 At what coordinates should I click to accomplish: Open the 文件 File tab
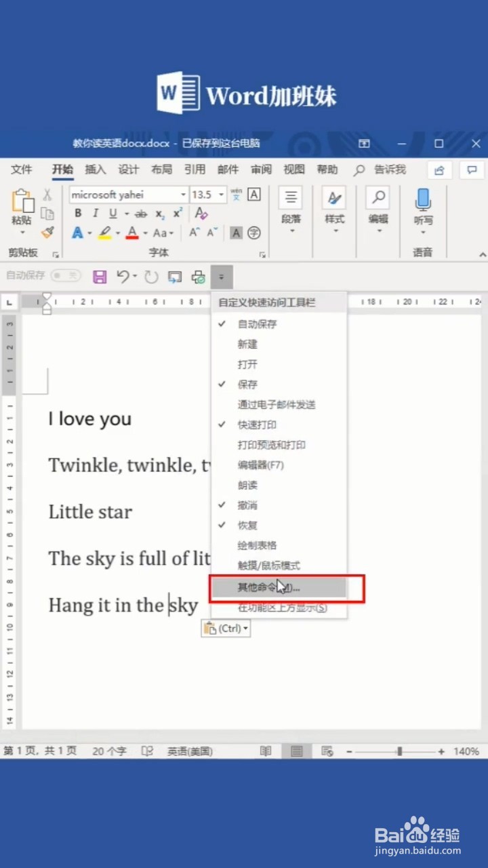22,170
